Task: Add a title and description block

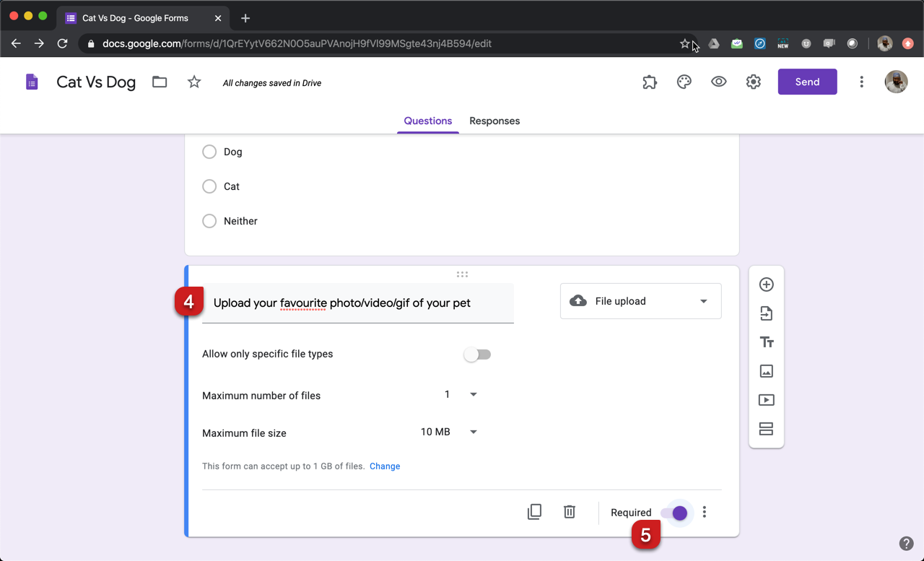Action: tap(766, 342)
